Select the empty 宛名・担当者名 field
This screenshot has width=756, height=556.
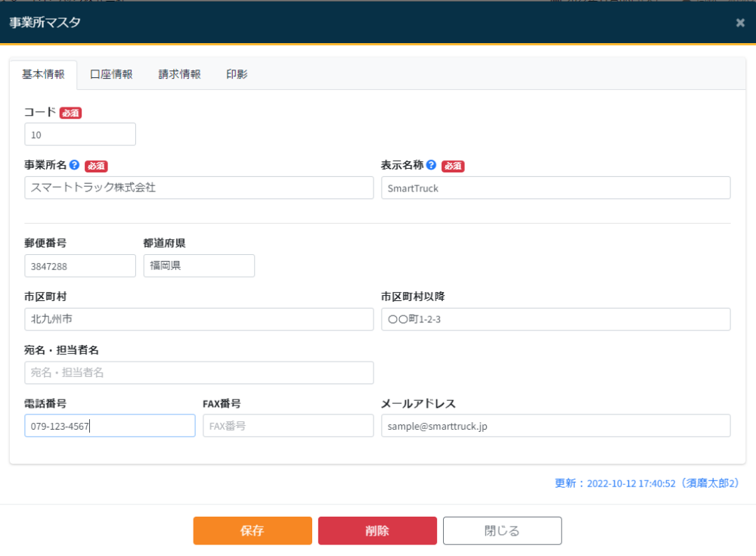(199, 372)
